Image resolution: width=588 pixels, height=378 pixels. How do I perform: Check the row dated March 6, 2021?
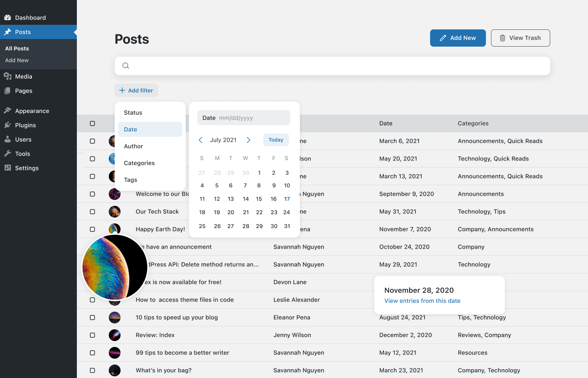click(92, 141)
